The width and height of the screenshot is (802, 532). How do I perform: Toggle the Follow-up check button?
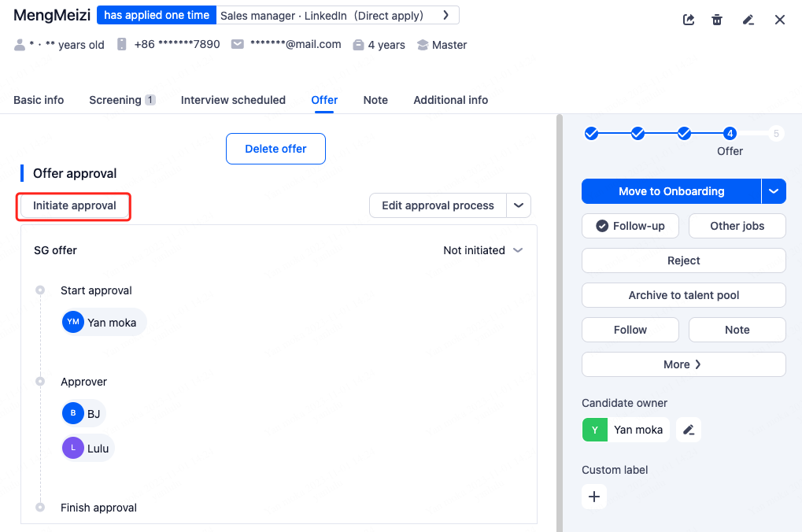[630, 226]
